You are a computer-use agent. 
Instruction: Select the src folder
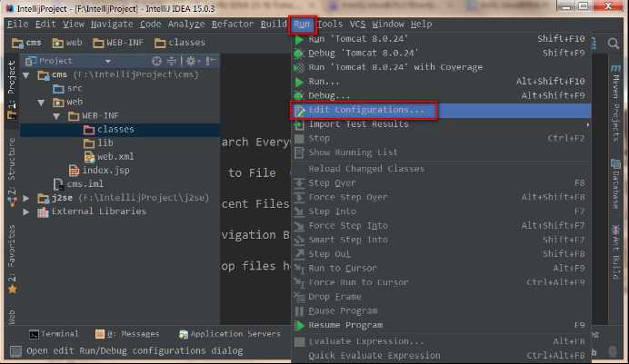pyautogui.click(x=67, y=88)
